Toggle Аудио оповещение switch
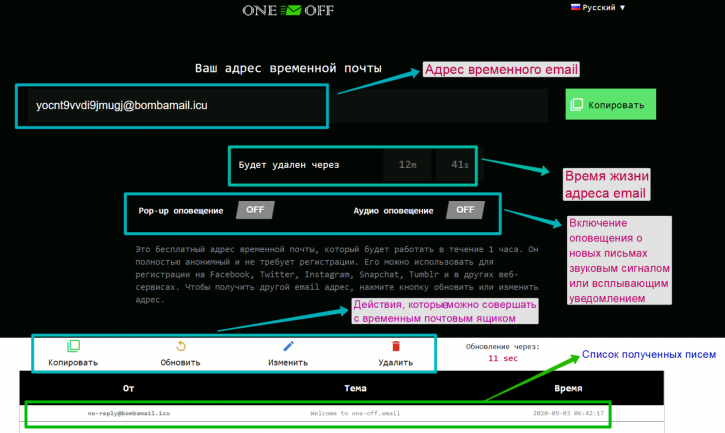The width and height of the screenshot is (725, 433). pos(465,210)
